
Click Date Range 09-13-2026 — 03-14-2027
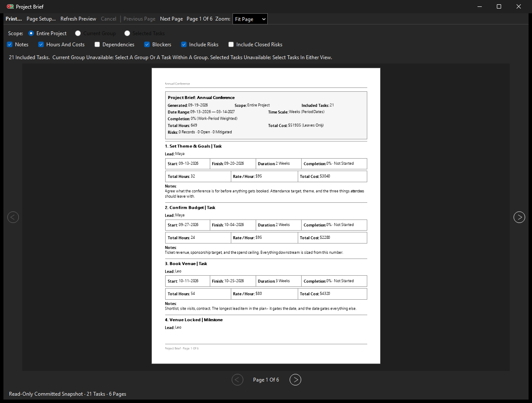pyautogui.click(x=201, y=112)
